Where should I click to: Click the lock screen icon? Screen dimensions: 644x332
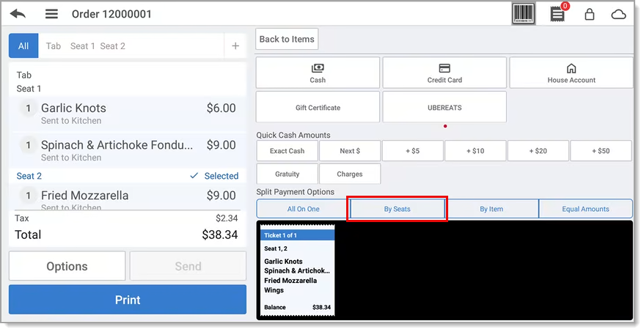pos(589,14)
